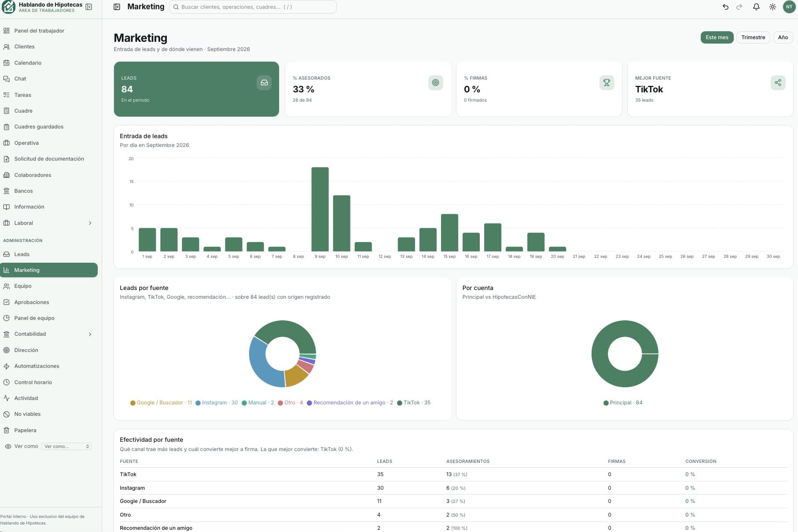798x532 pixels.
Task: Open NT user avatar menu
Action: click(x=789, y=7)
